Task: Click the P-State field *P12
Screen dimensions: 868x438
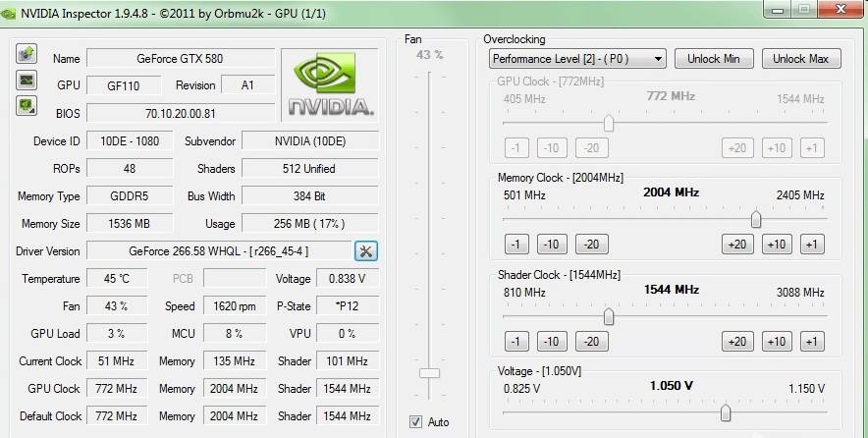Action: click(347, 306)
